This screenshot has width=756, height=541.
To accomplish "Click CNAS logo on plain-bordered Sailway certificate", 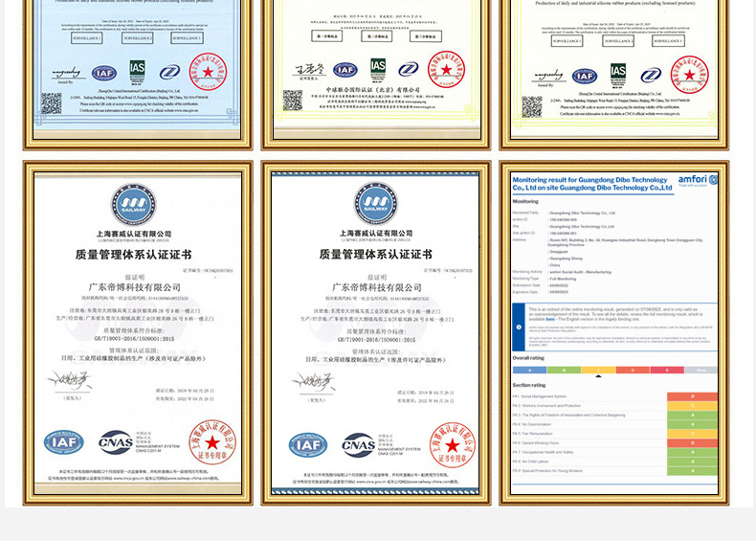I will coord(116,442).
